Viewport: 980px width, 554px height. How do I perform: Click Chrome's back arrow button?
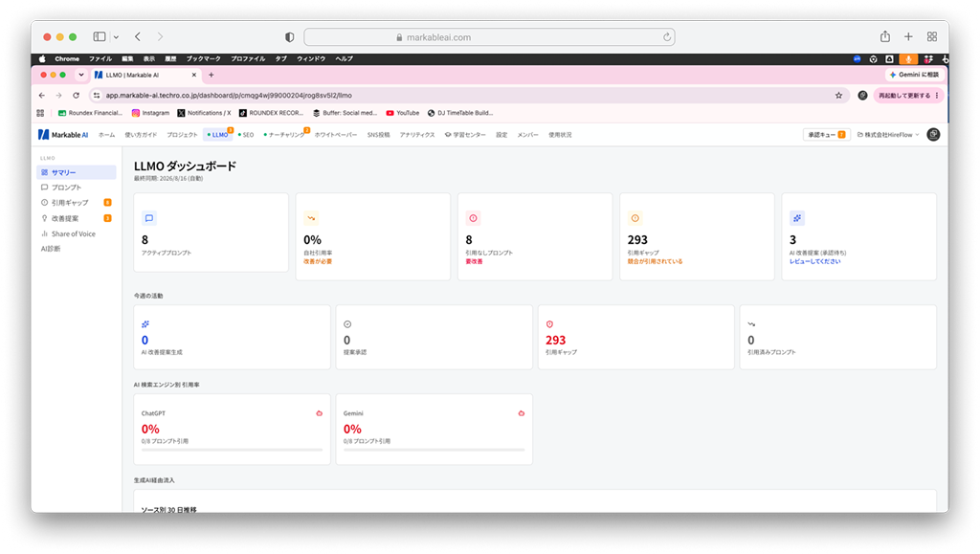coord(42,96)
